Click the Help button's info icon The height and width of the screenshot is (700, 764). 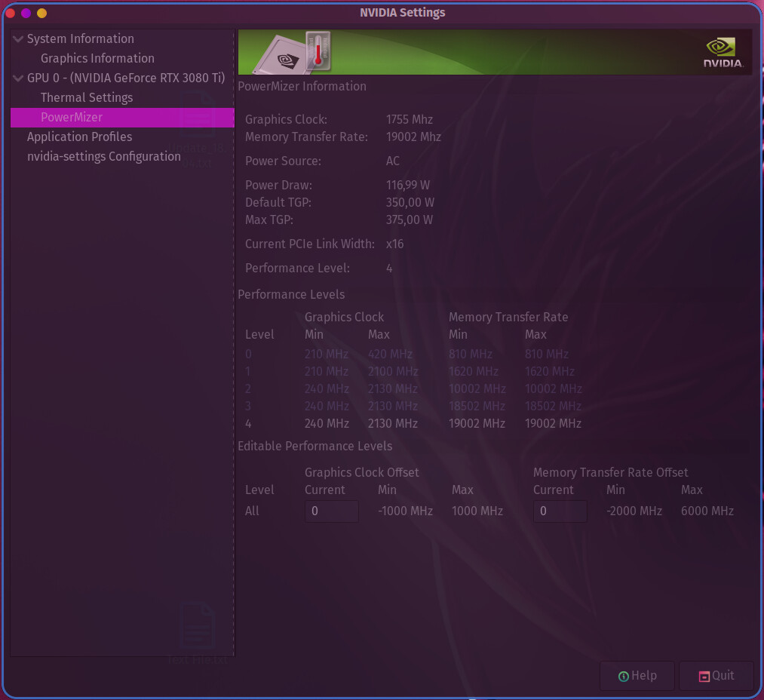tap(623, 677)
